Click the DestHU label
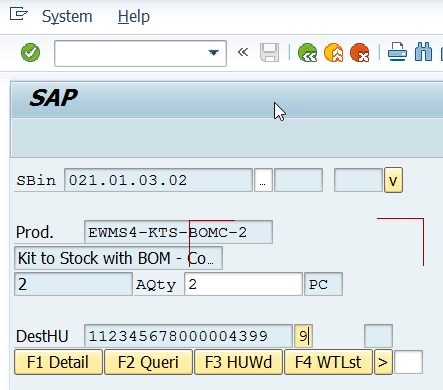Image resolution: width=443 pixels, height=390 pixels. [x=42, y=336]
